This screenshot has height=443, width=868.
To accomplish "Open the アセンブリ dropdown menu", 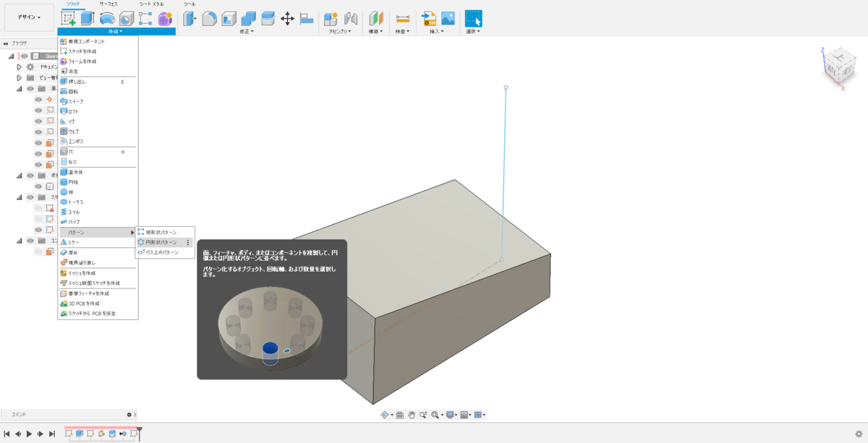I will pos(340,32).
